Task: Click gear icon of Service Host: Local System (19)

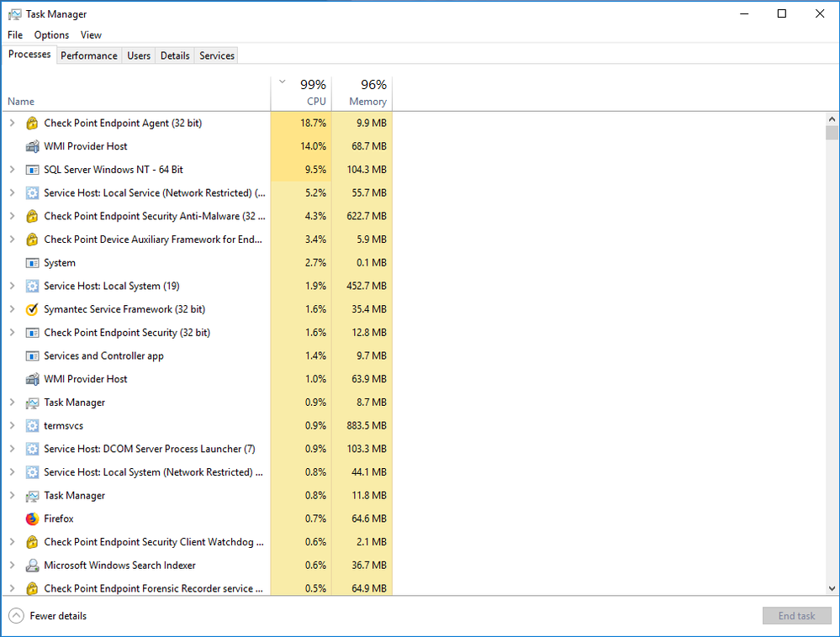Action: 32,286
